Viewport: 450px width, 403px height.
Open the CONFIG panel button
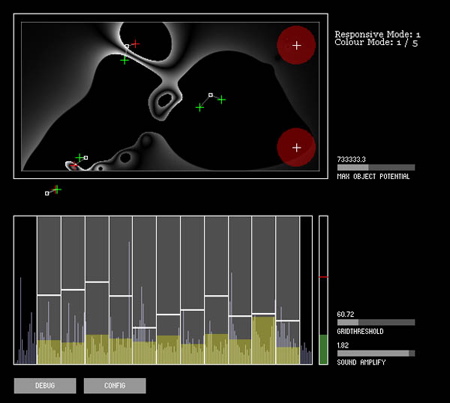pyautogui.click(x=115, y=386)
